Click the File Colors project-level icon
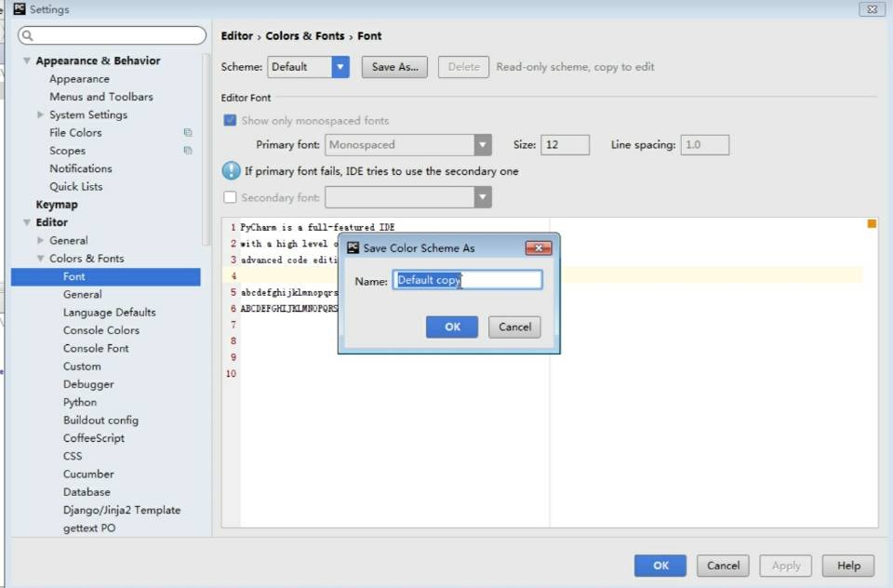The image size is (893, 588). pos(188,132)
